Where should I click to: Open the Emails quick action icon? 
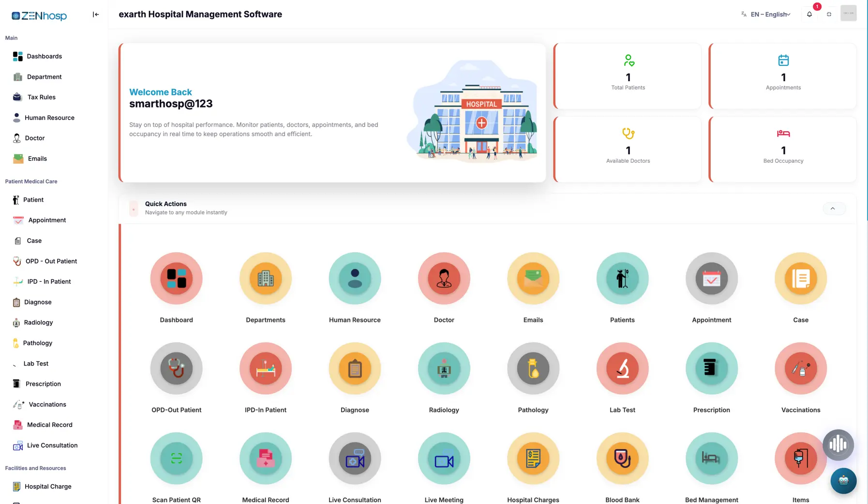click(533, 278)
